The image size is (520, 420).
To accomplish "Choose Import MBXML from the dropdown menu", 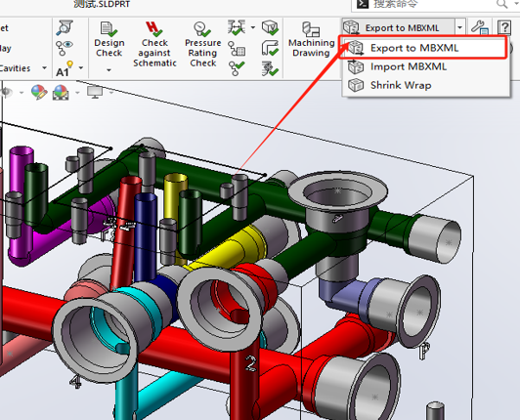I will pos(426,66).
